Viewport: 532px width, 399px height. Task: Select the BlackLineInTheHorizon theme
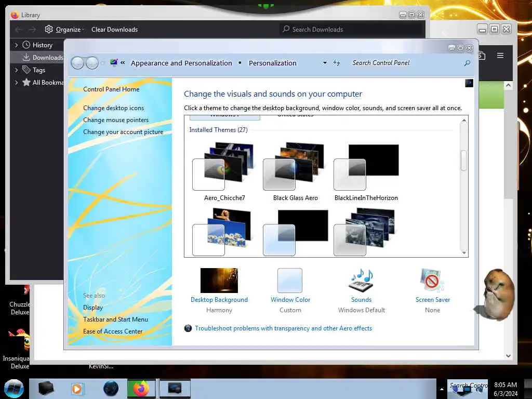366,171
